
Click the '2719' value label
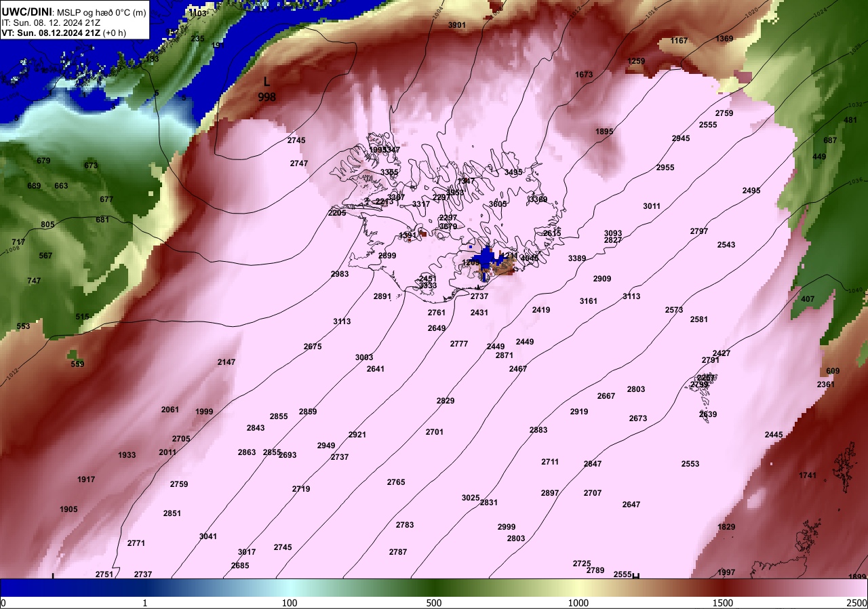(x=301, y=489)
